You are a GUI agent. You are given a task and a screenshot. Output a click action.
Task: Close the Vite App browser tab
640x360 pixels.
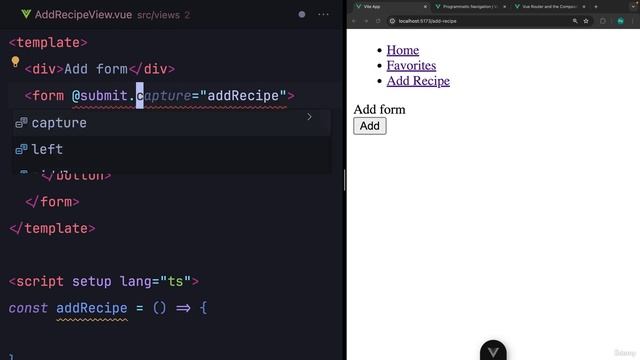point(425,7)
